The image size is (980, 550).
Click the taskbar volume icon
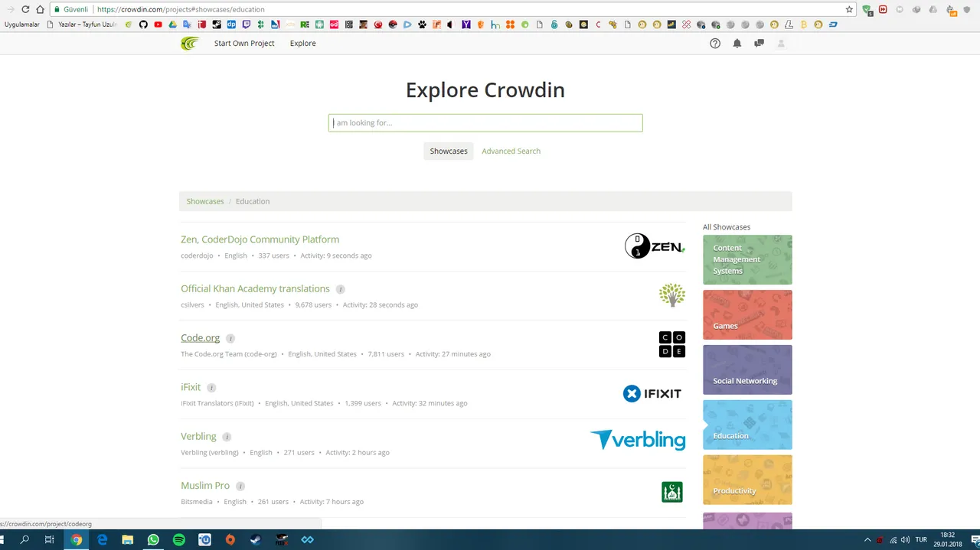click(x=906, y=540)
